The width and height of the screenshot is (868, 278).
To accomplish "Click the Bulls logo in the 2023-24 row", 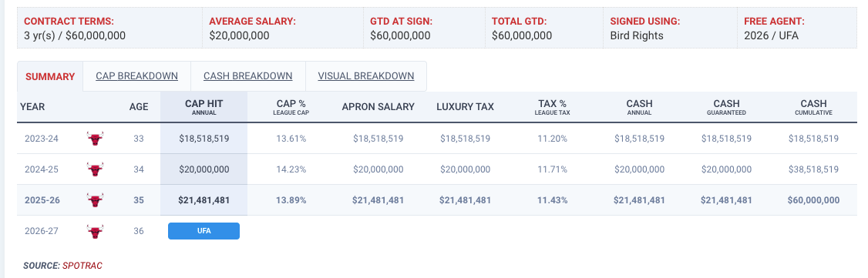I will (x=96, y=139).
